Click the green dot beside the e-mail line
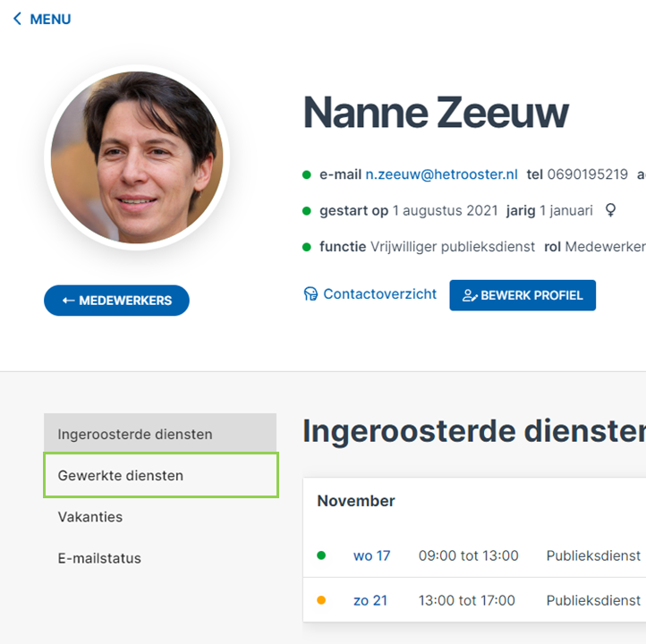 click(x=307, y=174)
